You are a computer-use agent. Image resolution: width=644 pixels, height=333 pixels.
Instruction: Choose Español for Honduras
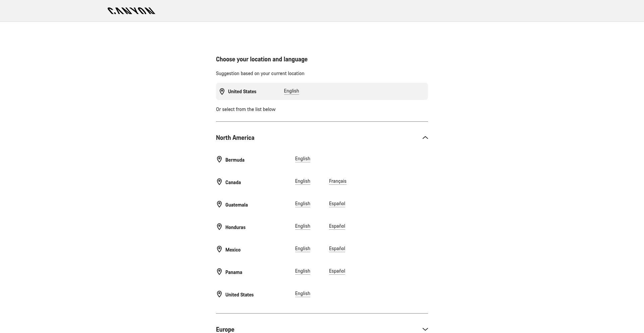click(x=337, y=226)
